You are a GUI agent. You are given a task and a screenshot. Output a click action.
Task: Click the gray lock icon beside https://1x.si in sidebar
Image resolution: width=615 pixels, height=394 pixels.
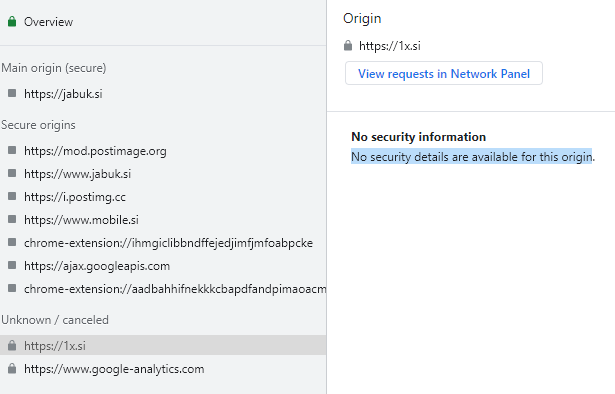12,345
